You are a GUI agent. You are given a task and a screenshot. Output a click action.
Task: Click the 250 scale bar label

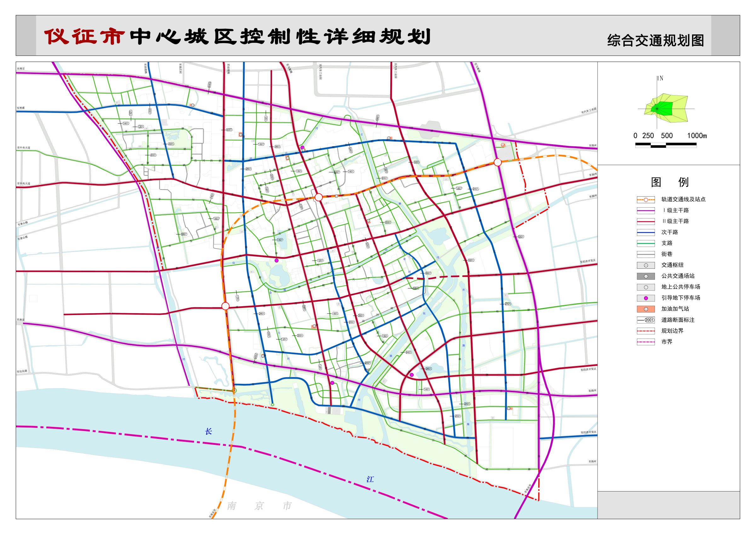648,136
